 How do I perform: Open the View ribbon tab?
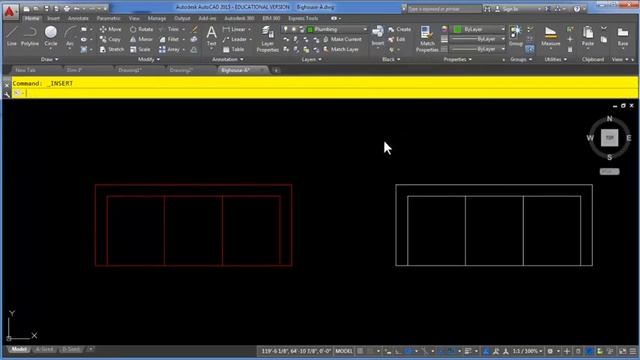pos(134,18)
